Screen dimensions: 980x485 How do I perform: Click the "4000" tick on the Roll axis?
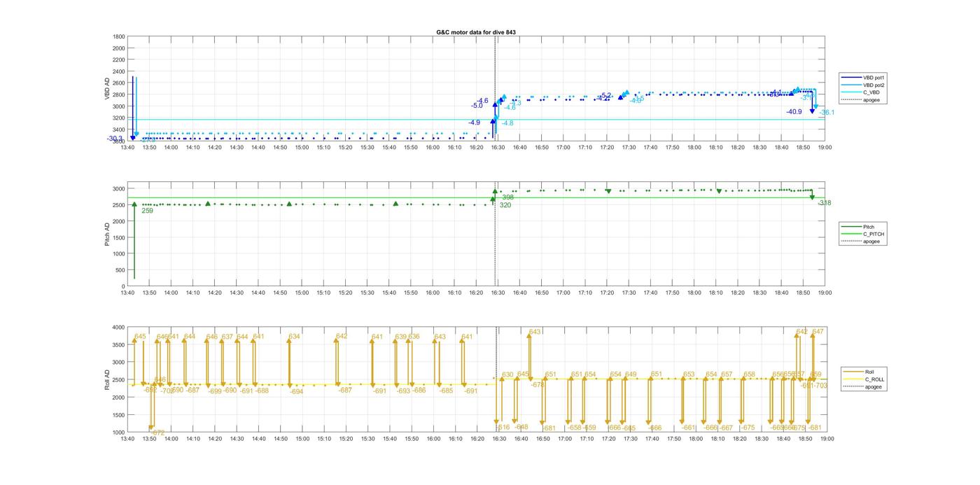pyautogui.click(x=118, y=327)
